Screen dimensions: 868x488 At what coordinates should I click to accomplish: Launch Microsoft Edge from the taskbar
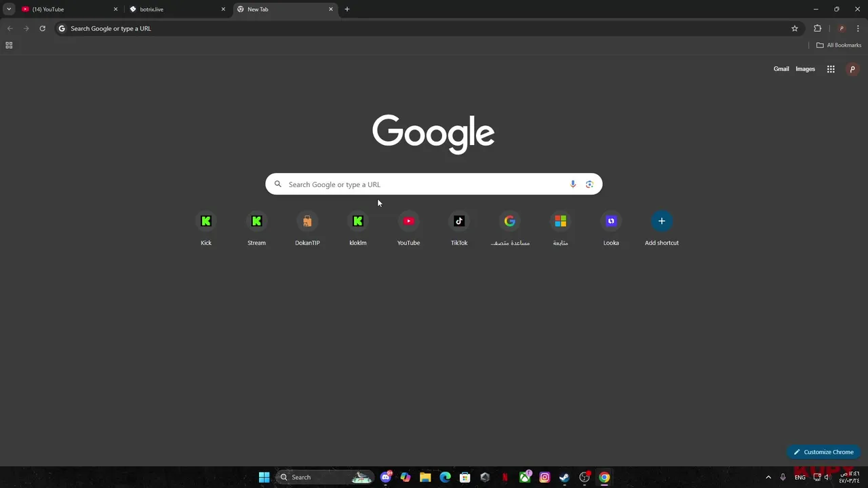(445, 477)
